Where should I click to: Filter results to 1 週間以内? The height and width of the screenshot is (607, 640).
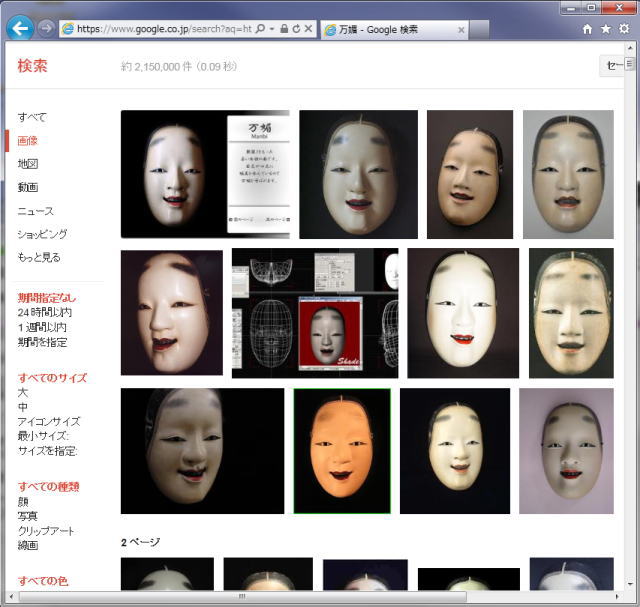42,327
